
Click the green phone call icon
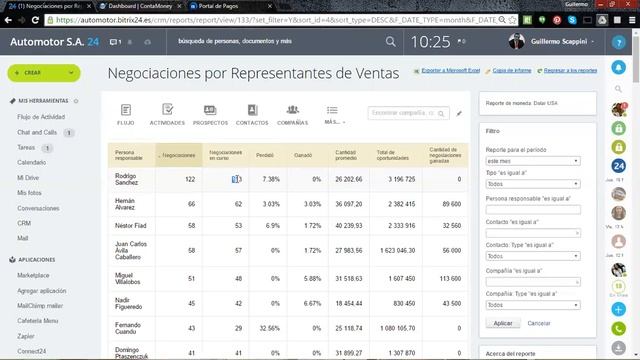(x=619, y=329)
